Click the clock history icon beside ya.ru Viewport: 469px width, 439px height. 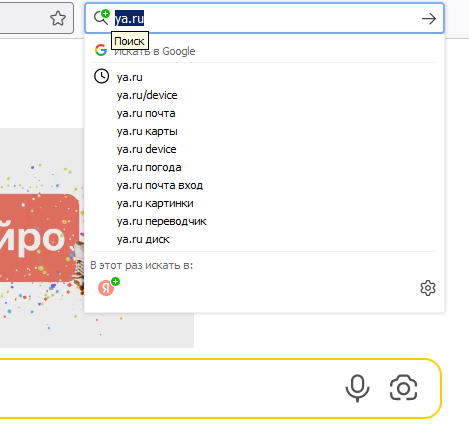pos(101,76)
